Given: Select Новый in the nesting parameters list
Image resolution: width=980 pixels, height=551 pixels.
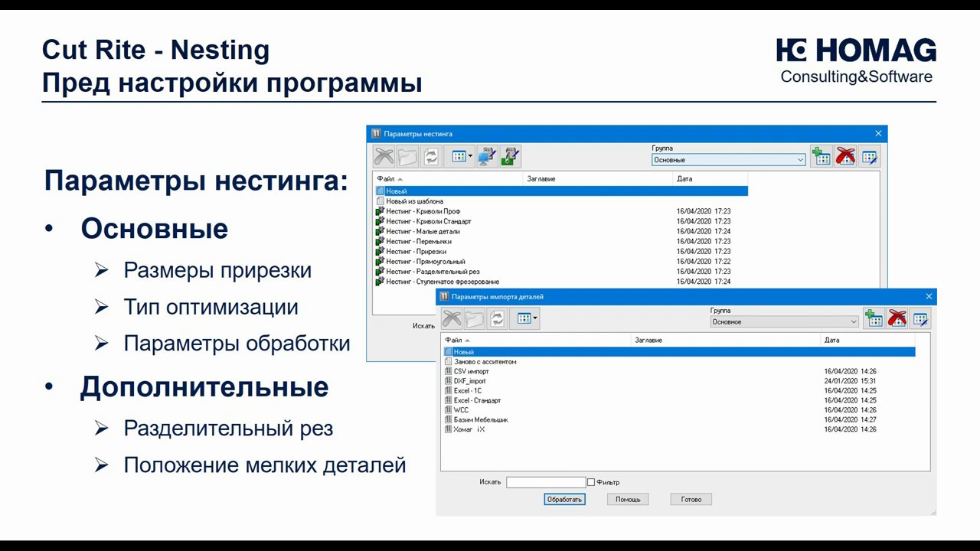Looking at the screenshot, I should tap(560, 191).
